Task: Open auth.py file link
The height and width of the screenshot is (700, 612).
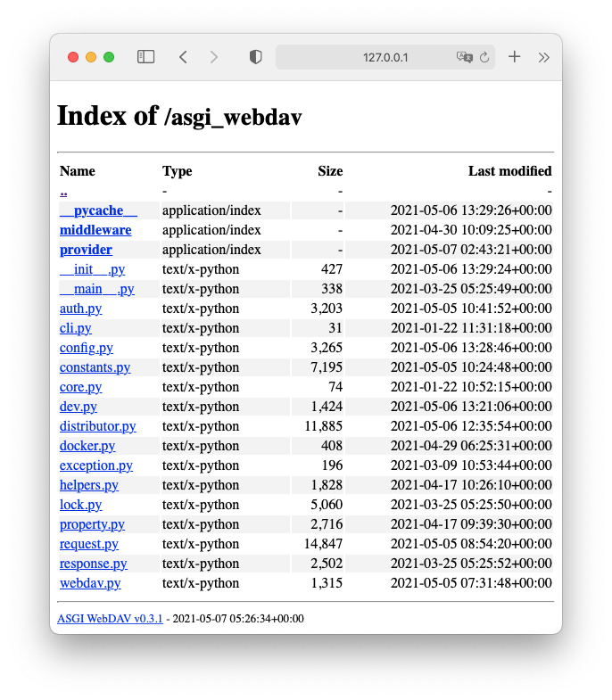Action: (81, 309)
